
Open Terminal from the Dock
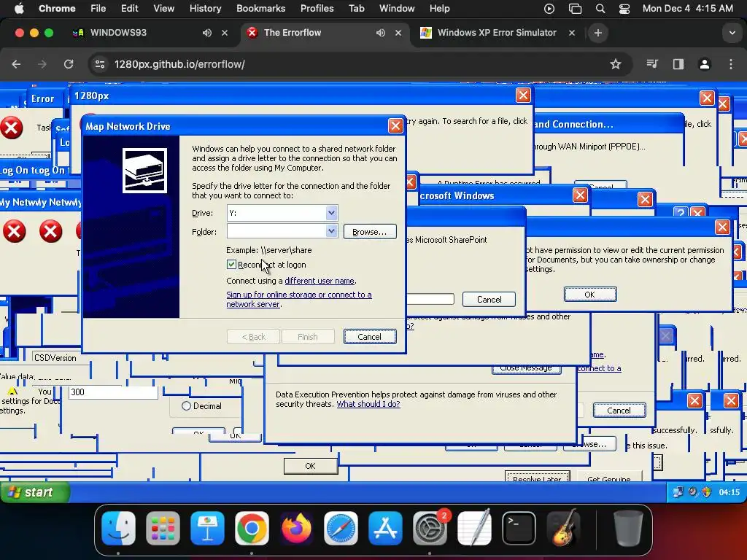519,528
